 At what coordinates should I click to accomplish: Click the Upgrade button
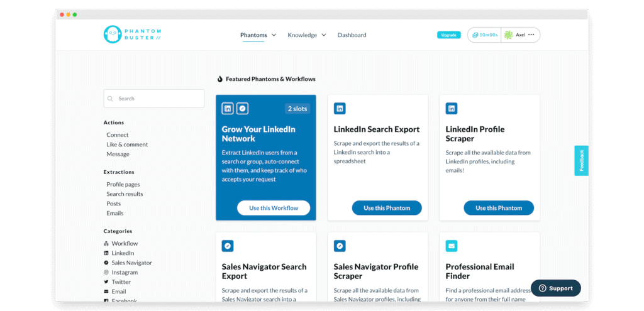[449, 35]
